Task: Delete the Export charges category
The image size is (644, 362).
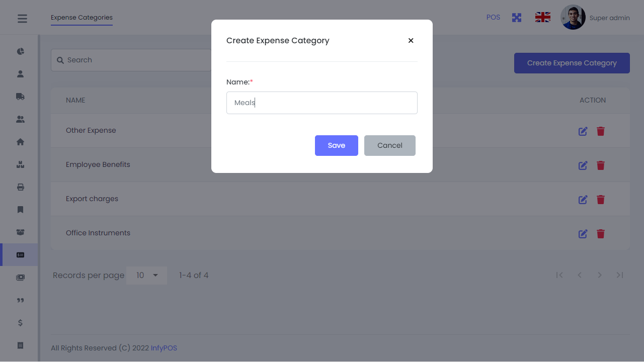Action: click(601, 200)
